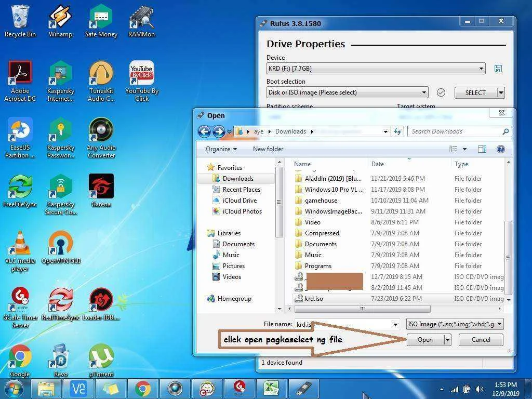Select Libraries in the navigation pane
Viewport: 532px width, 399px height.
point(229,233)
